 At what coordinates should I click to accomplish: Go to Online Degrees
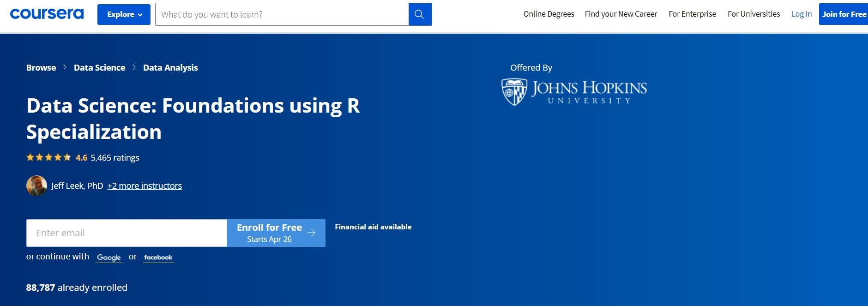point(549,14)
